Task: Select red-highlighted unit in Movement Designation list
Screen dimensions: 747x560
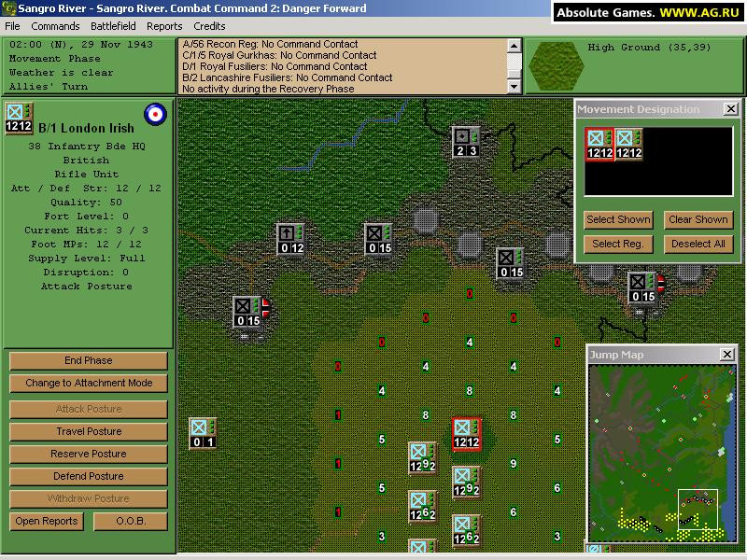Action: point(599,145)
